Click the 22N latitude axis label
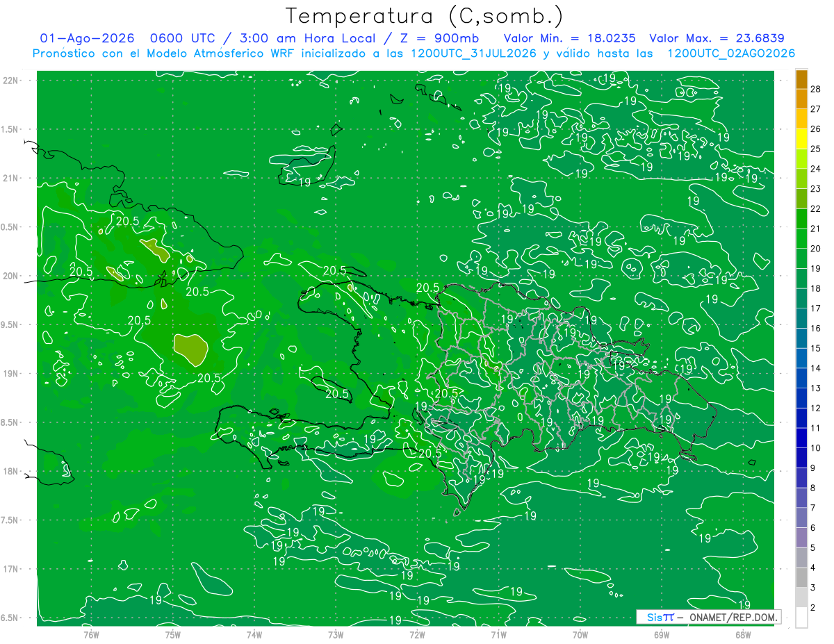Screen dimensions: 834x644 (12, 81)
